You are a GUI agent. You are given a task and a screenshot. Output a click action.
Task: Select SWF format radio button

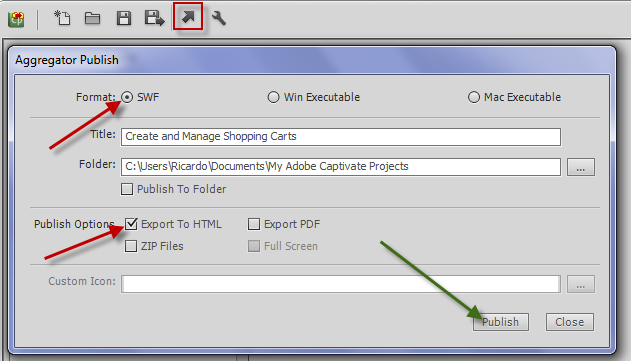[x=127, y=97]
